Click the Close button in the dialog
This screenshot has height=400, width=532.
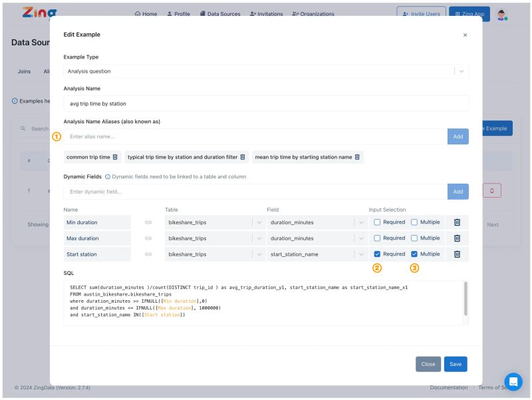[428, 364]
